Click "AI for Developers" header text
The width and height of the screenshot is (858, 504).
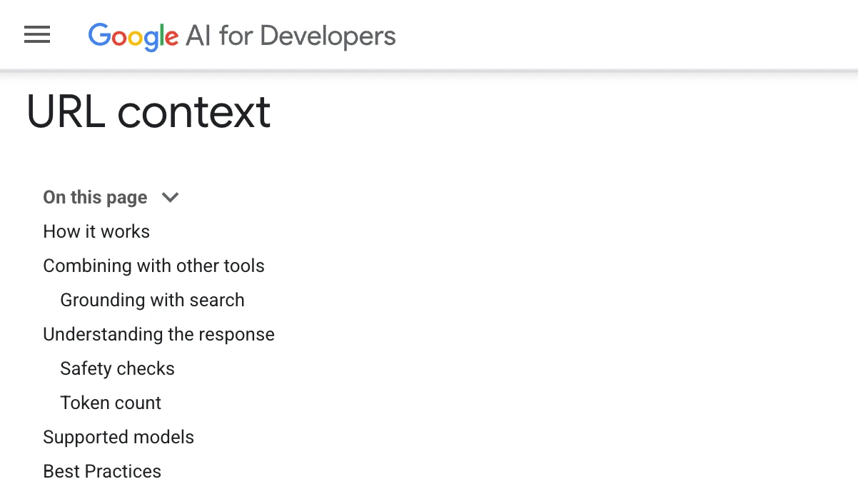point(291,36)
